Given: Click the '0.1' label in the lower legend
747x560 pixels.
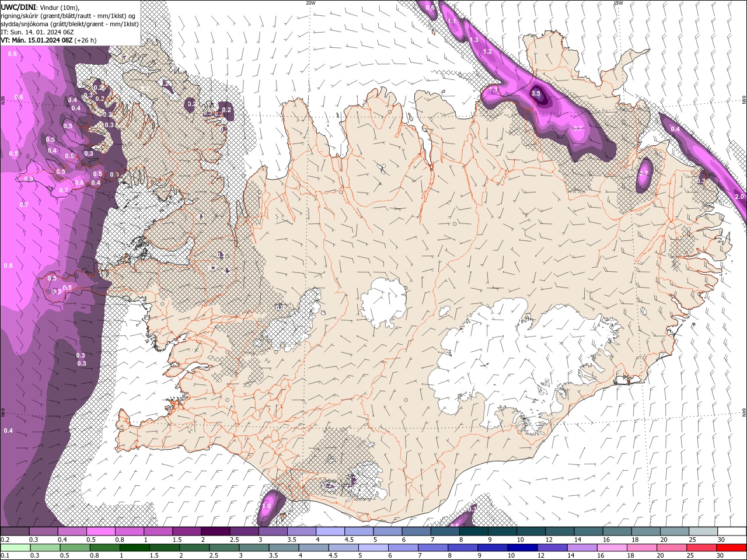Looking at the screenshot, I should point(5,556).
